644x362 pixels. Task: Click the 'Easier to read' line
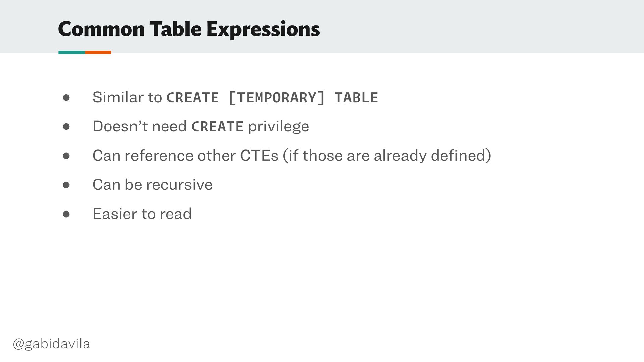[142, 214]
